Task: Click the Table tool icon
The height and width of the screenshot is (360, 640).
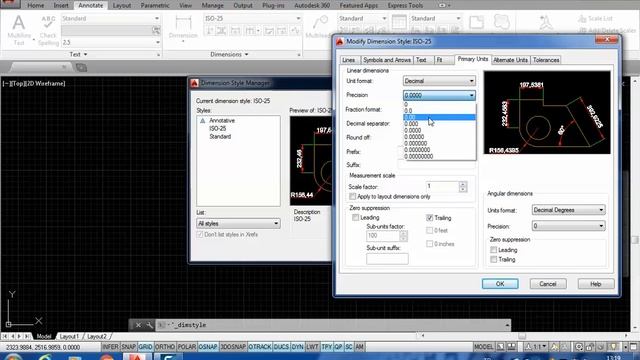Action: (399, 22)
